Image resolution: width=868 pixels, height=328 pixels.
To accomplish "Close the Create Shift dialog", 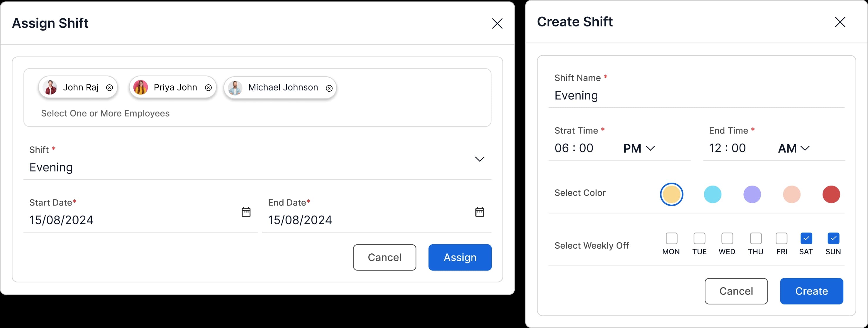I will 840,22.
